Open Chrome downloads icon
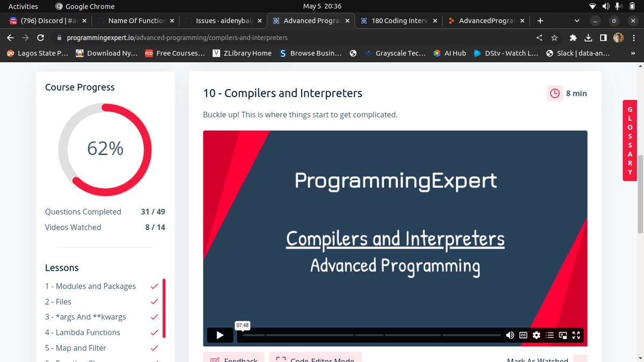Viewport: 644px width, 362px height. 588,38
